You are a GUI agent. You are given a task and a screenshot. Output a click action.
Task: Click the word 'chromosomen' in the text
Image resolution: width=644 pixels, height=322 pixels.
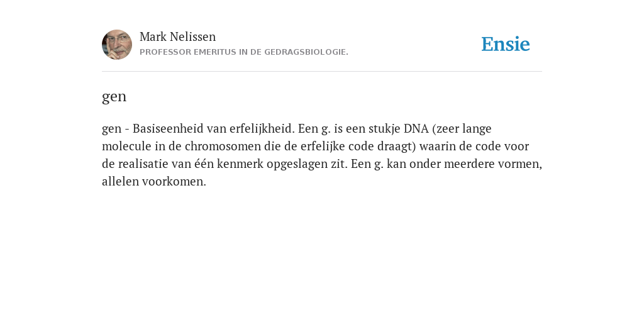(x=223, y=146)
